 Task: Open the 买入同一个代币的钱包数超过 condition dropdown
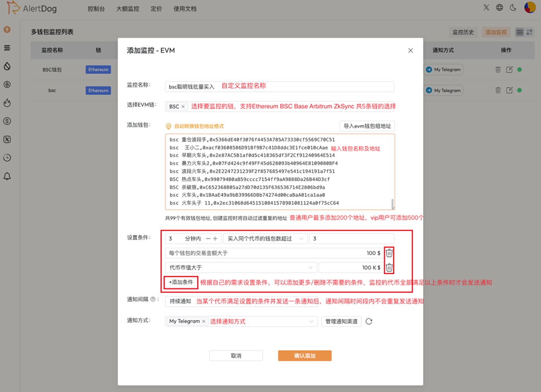point(265,238)
